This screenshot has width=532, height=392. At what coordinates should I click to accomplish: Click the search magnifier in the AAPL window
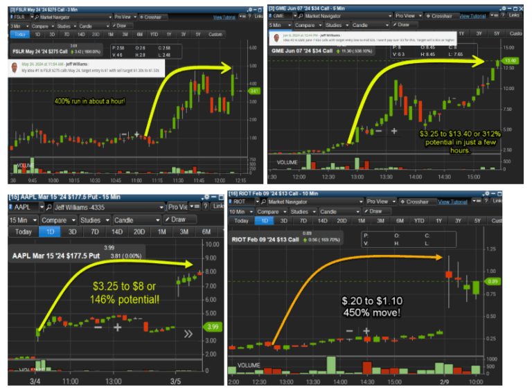(49, 207)
